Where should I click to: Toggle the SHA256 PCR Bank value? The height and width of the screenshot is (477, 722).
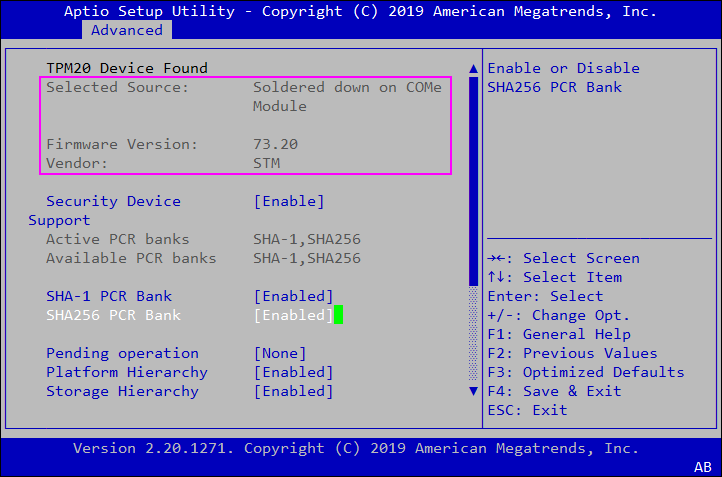point(293,316)
